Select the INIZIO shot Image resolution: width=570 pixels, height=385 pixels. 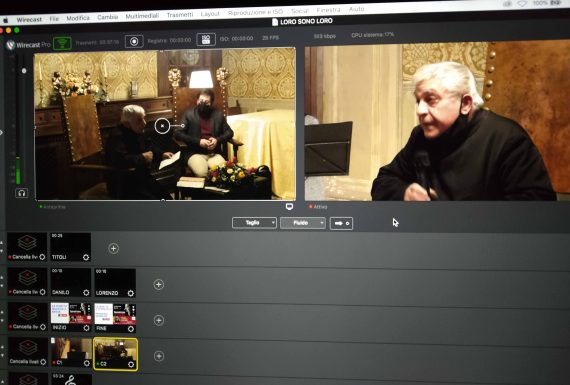71,318
